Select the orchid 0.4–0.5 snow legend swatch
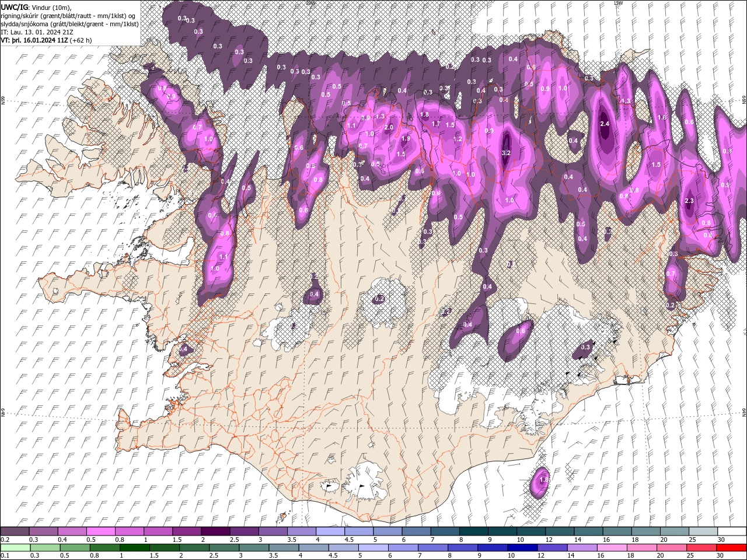Image resolution: width=747 pixels, height=560 pixels. click(x=72, y=531)
